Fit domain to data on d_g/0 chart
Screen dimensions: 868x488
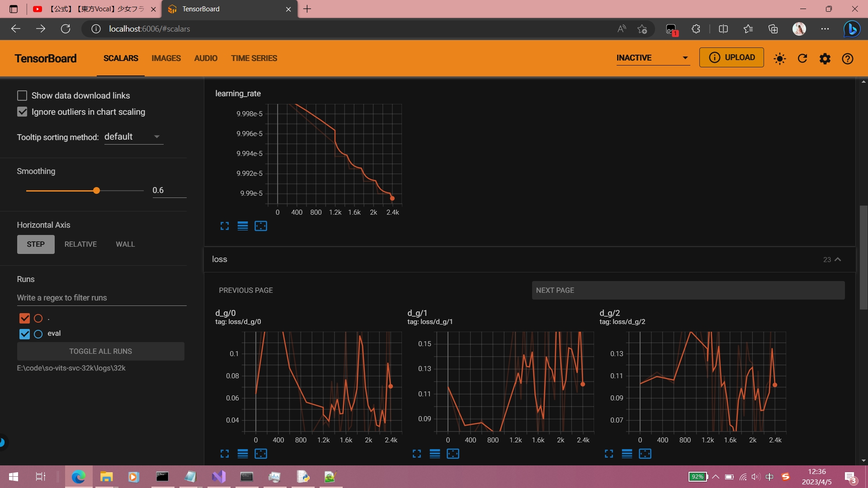coord(261,454)
